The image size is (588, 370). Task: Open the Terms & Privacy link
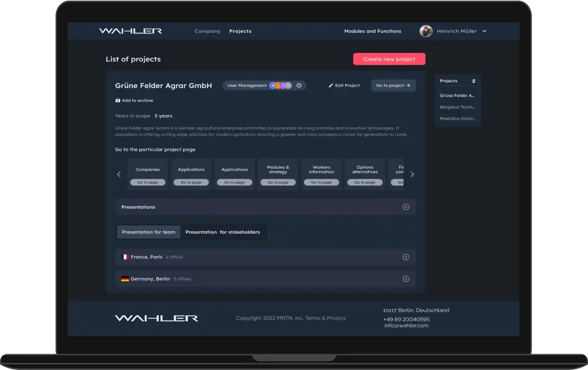click(325, 318)
